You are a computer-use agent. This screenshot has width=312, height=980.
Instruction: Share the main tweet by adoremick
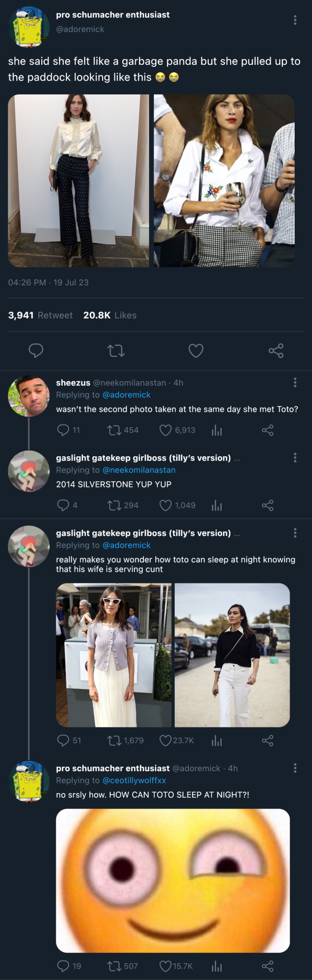276,351
